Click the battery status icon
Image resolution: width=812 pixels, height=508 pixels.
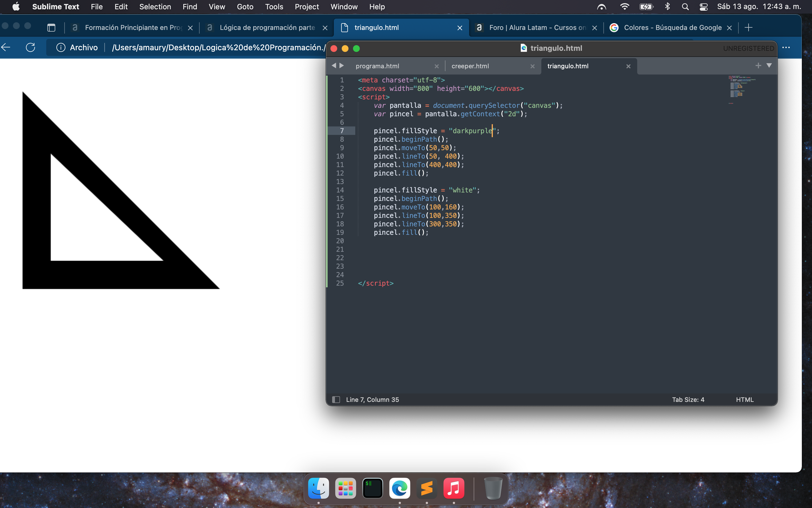click(x=646, y=7)
